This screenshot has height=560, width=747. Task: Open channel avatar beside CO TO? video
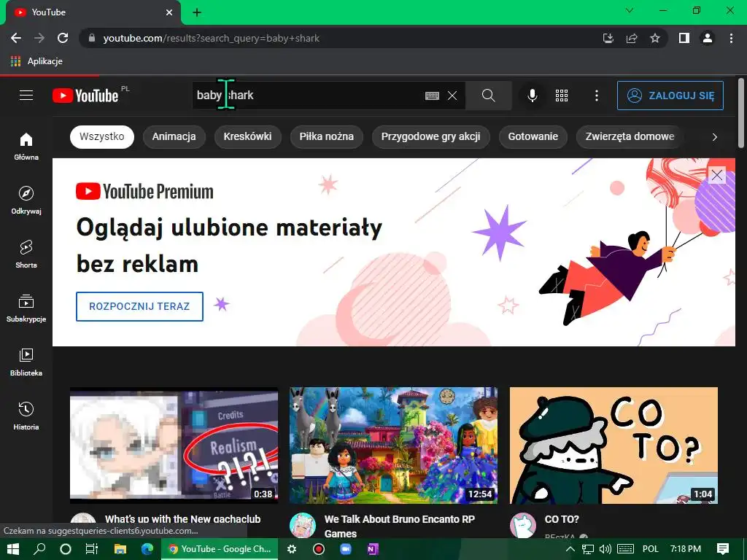click(x=522, y=525)
